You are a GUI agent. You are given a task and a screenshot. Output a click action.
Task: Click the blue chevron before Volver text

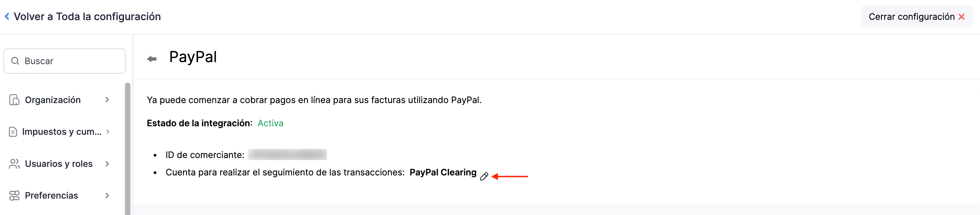click(x=8, y=16)
